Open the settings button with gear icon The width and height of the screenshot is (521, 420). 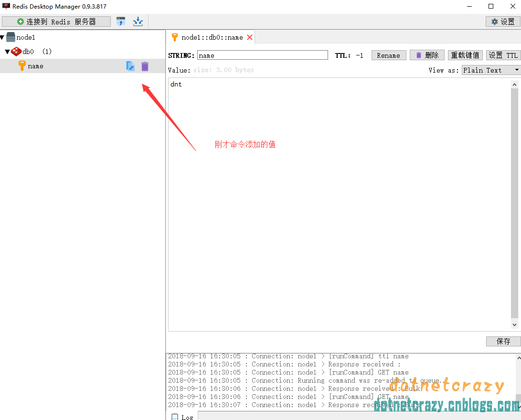[503, 22]
